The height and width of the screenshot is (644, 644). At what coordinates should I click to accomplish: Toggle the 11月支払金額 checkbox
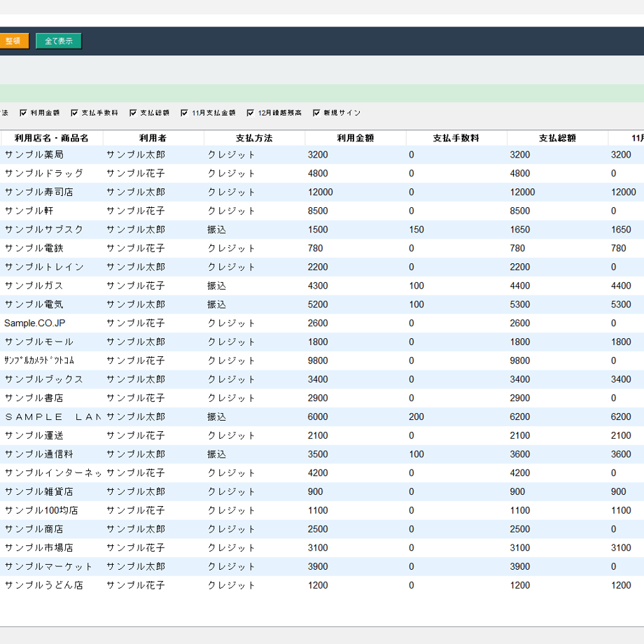coord(184,113)
